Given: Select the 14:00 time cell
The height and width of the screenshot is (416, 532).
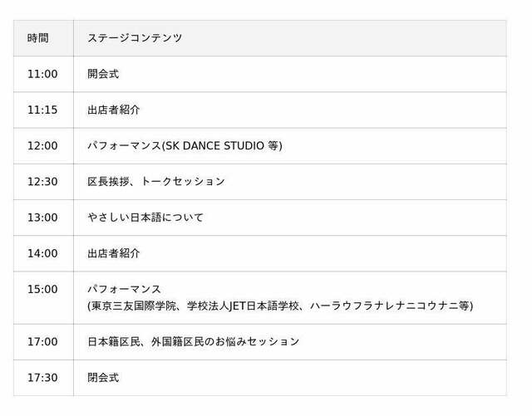Looking at the screenshot, I should [x=42, y=253].
